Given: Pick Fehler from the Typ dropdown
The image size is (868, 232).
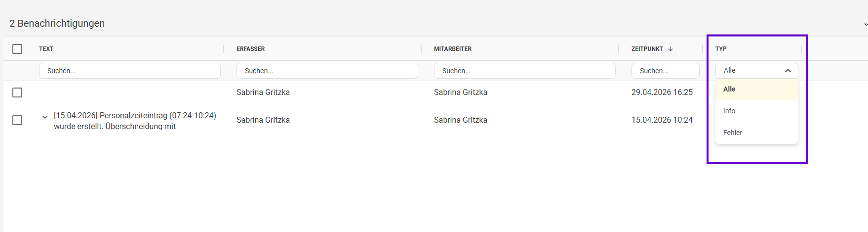Looking at the screenshot, I should pyautogui.click(x=756, y=133).
